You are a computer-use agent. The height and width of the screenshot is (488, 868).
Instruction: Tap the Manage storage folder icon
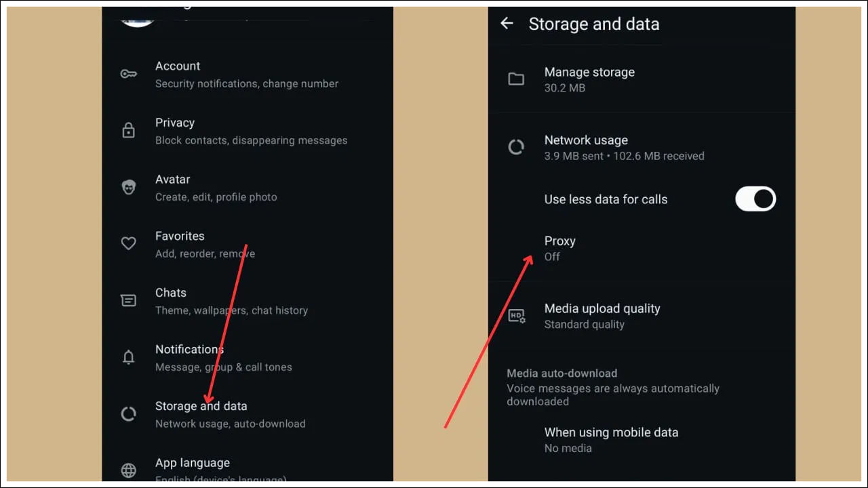(x=516, y=79)
